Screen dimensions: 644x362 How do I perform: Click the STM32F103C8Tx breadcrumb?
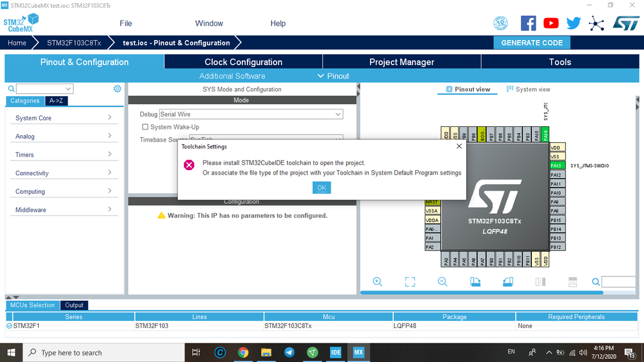[74, 43]
